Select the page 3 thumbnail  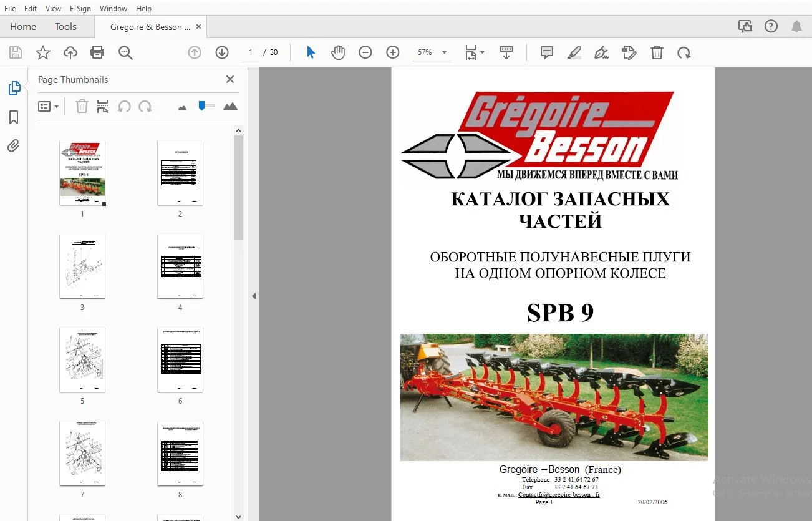click(x=82, y=266)
